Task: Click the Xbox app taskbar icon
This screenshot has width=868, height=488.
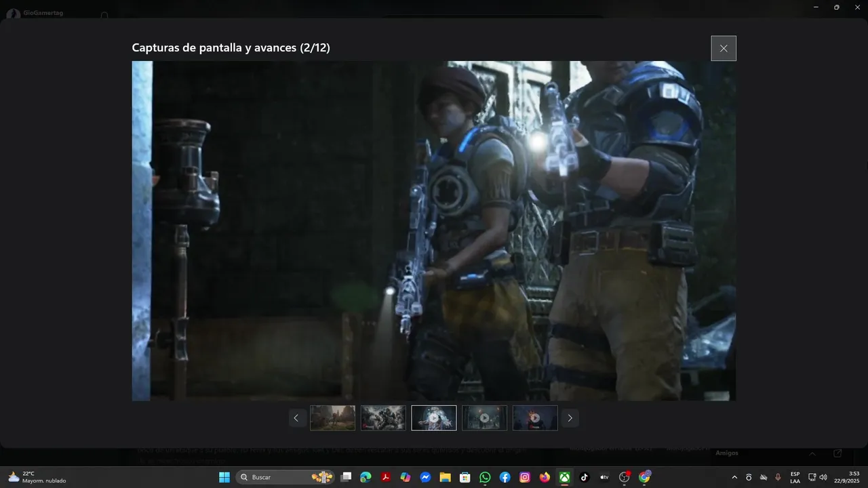Action: (x=564, y=477)
